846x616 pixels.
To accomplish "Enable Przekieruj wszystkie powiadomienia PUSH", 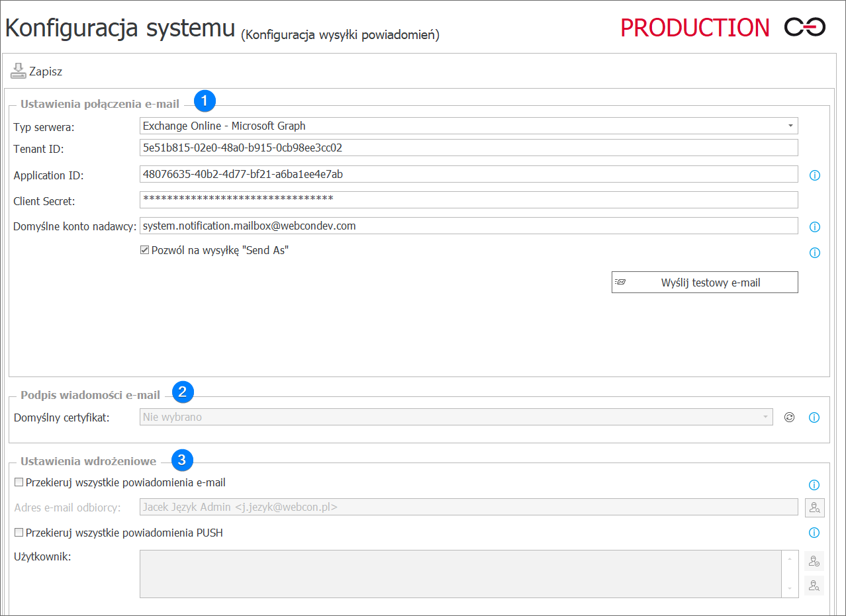I will tap(19, 533).
